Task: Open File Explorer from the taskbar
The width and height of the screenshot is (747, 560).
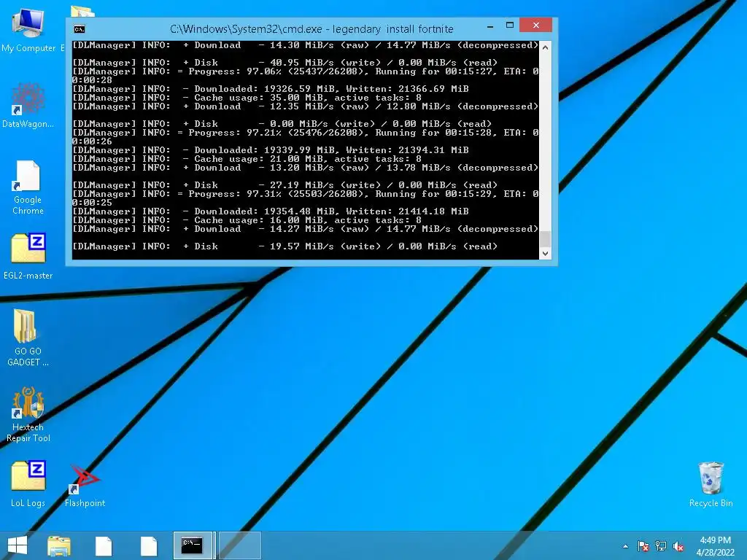Action: [59, 545]
